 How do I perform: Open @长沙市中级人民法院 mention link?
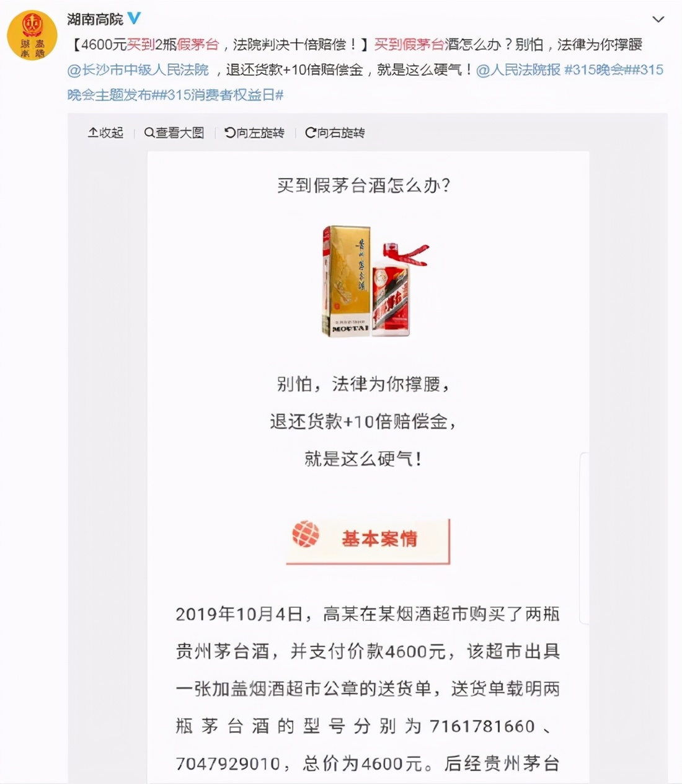(138, 69)
